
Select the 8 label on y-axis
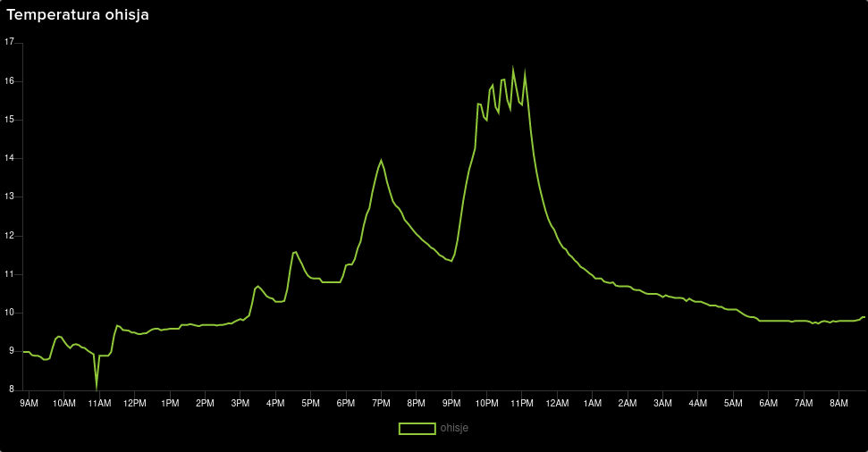tap(12, 389)
